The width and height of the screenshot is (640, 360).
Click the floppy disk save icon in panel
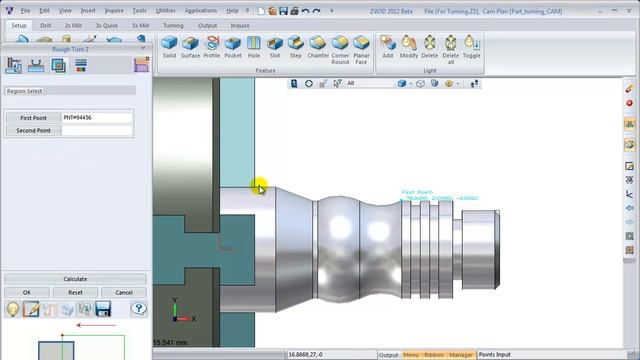pyautogui.click(x=103, y=309)
